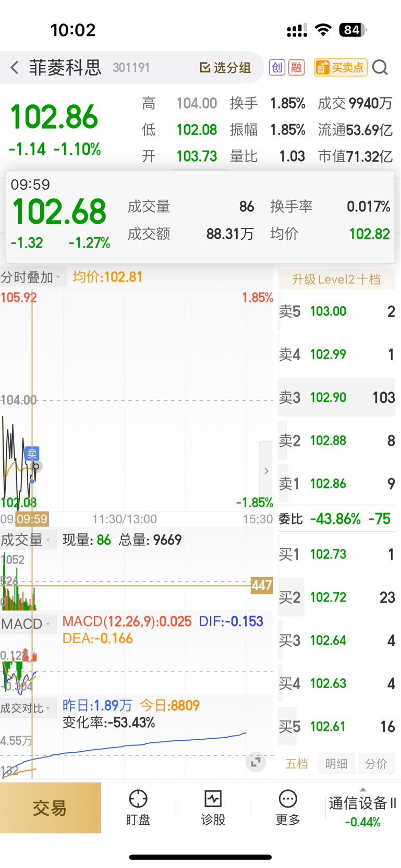The image size is (401, 868).
Task: Switch to the 明细 tab
Action: 336,764
